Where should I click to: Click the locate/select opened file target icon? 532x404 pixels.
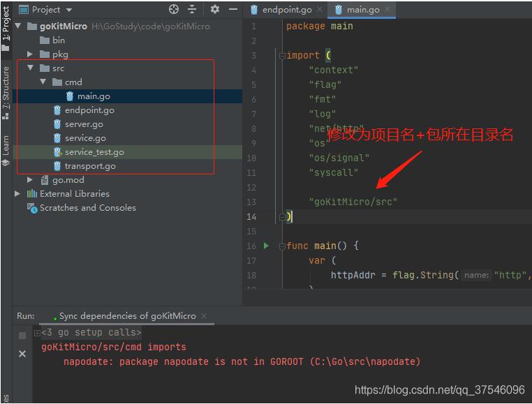click(x=174, y=9)
